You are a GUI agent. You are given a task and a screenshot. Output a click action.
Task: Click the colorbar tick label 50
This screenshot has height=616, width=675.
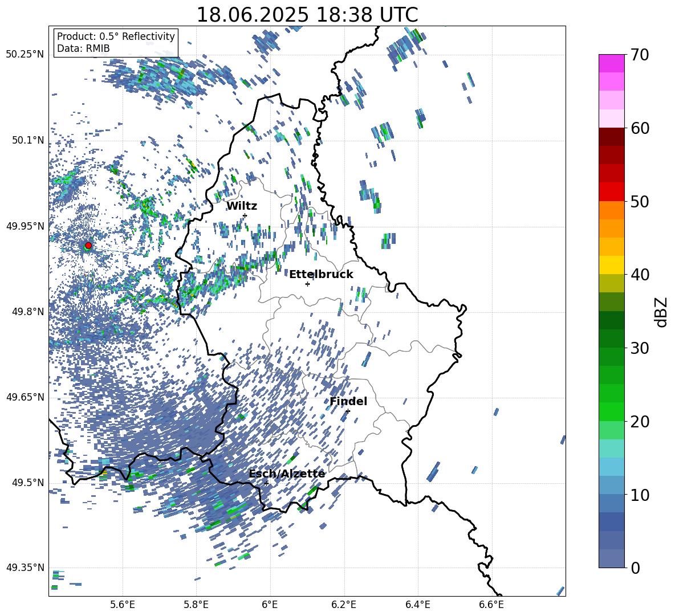(x=640, y=202)
